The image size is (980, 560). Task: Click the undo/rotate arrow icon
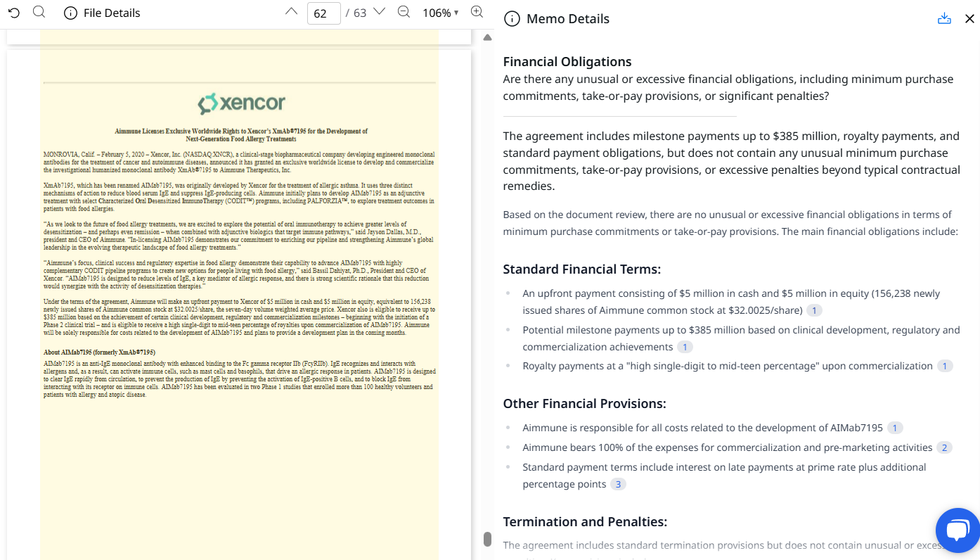point(14,13)
